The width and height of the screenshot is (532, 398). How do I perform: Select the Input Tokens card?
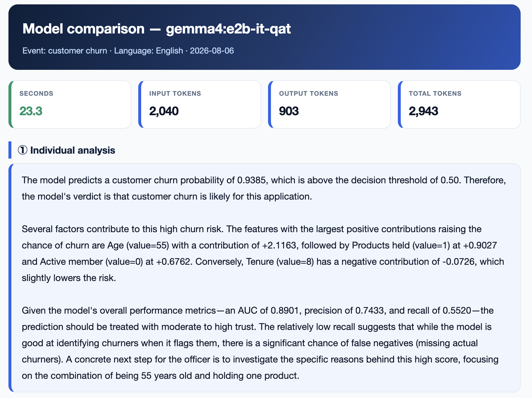(x=200, y=104)
